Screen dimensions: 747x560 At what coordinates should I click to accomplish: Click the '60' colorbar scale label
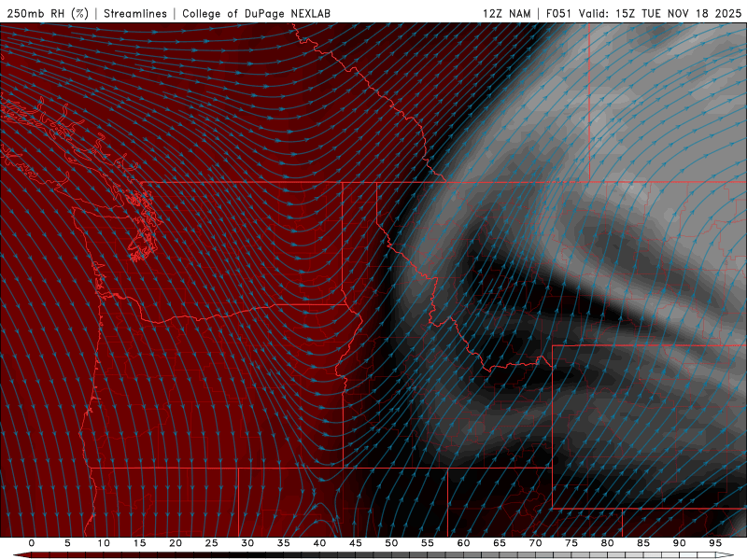click(463, 543)
